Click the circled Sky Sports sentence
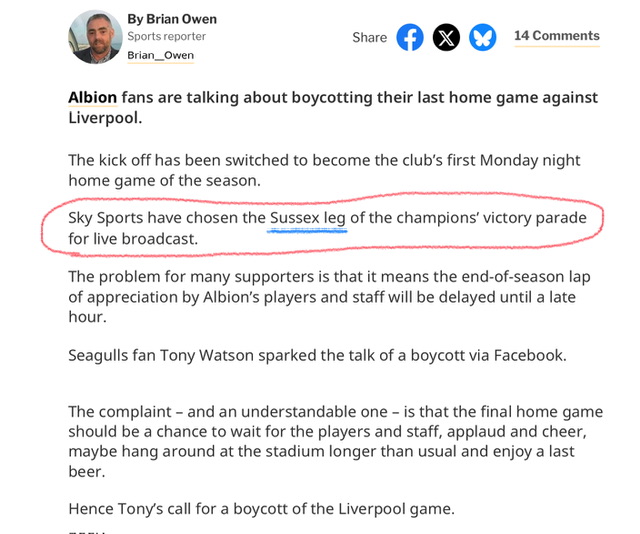The height and width of the screenshot is (534, 640). tap(327, 229)
